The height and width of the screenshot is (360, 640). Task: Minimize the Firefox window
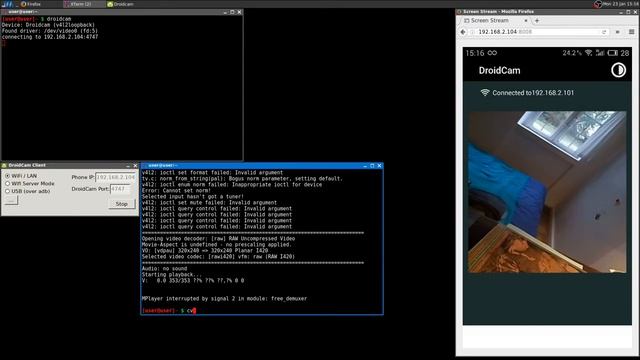click(x=621, y=12)
